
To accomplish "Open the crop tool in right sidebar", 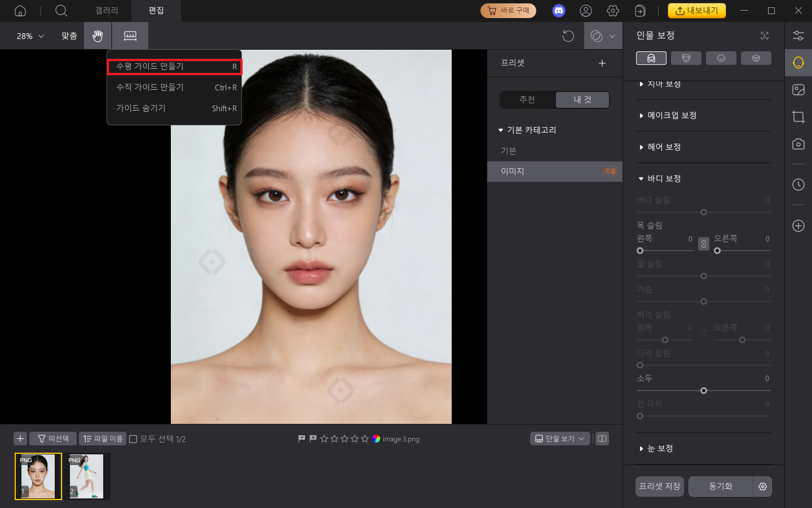I will [x=798, y=117].
